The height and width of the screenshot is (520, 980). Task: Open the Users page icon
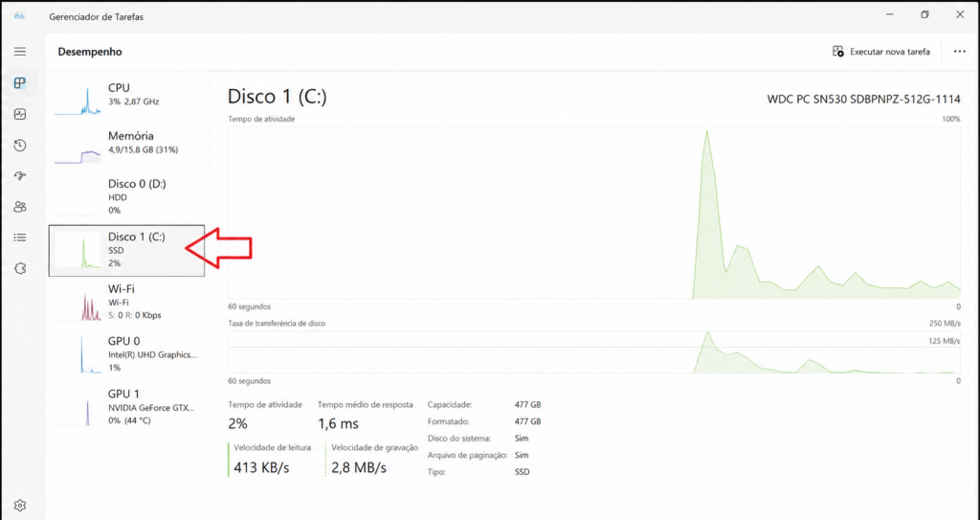point(20,207)
